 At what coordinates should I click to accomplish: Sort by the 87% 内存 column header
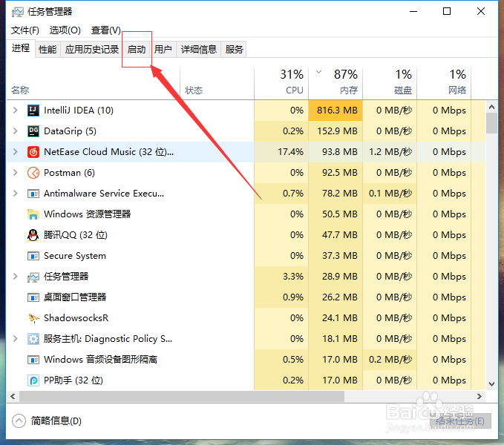pyautogui.click(x=336, y=84)
